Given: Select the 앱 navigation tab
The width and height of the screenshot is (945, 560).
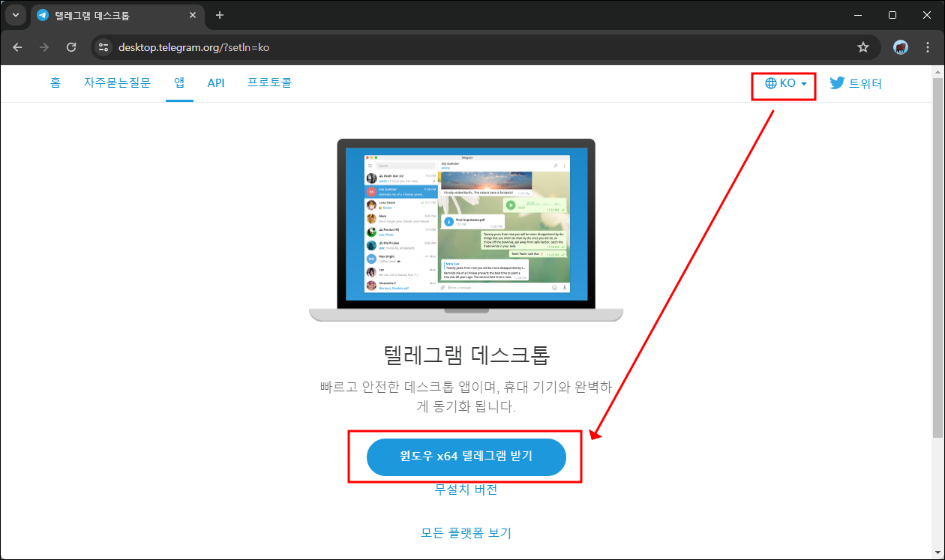Looking at the screenshot, I should (x=179, y=82).
